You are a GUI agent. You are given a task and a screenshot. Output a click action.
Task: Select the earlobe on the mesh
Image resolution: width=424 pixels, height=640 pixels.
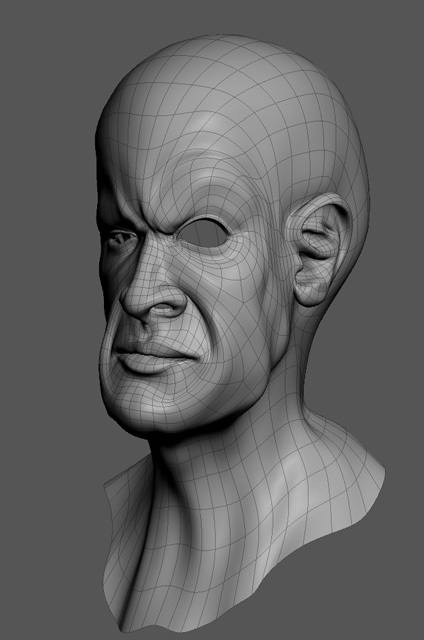(310, 292)
